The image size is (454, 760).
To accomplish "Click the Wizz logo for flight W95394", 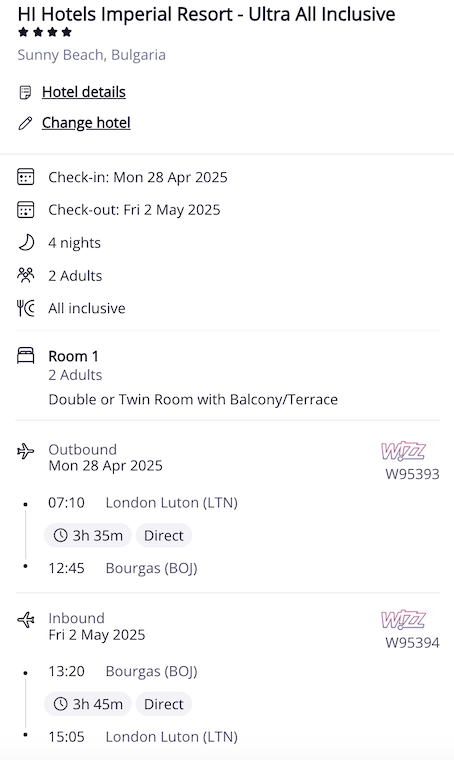I will [403, 620].
